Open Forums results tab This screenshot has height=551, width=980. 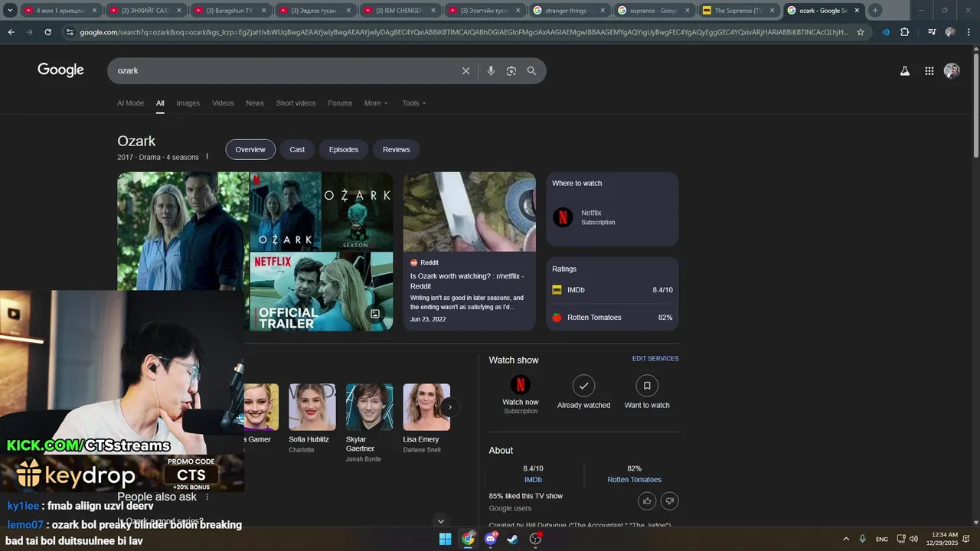point(340,103)
